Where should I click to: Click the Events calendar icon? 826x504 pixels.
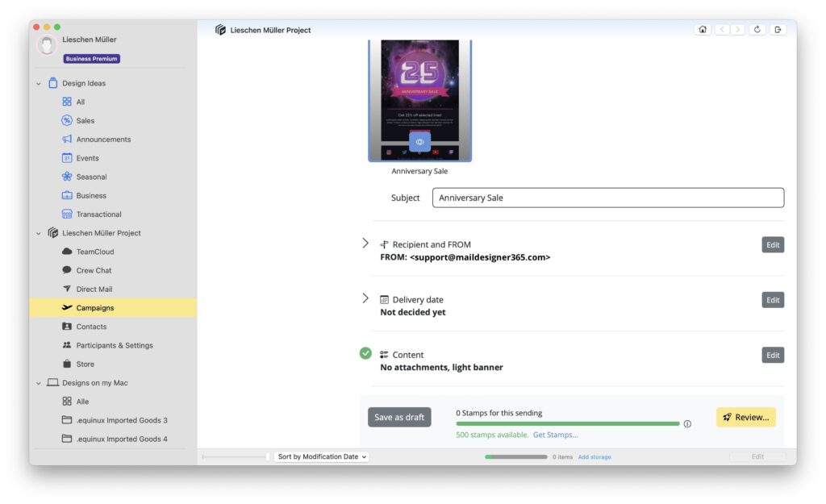tap(67, 157)
